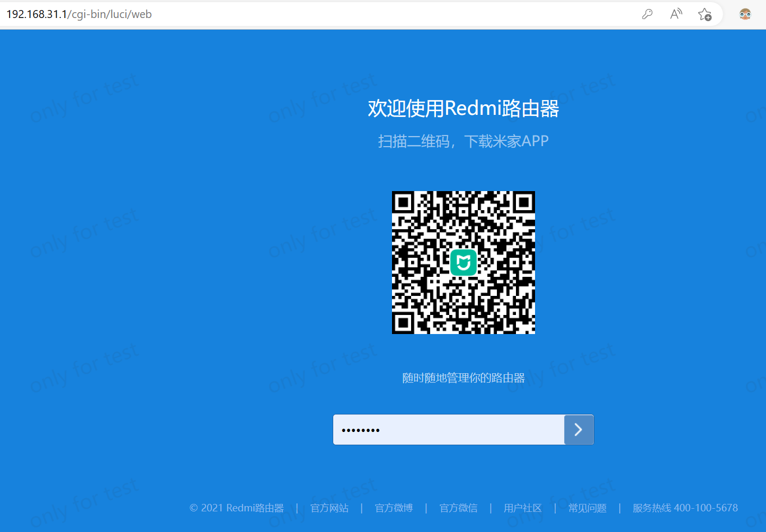Open the Read aloud icon in address bar
This screenshot has height=532, width=766.
click(x=676, y=14)
